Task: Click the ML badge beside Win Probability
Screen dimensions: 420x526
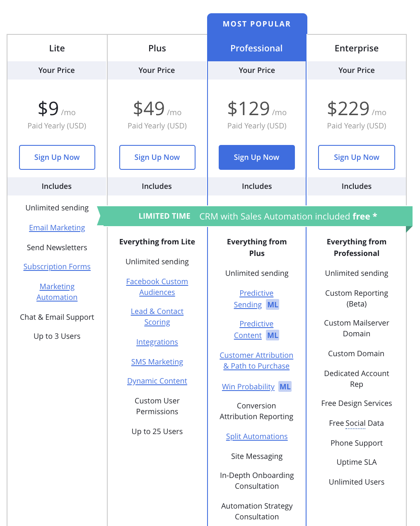Action: coord(285,387)
